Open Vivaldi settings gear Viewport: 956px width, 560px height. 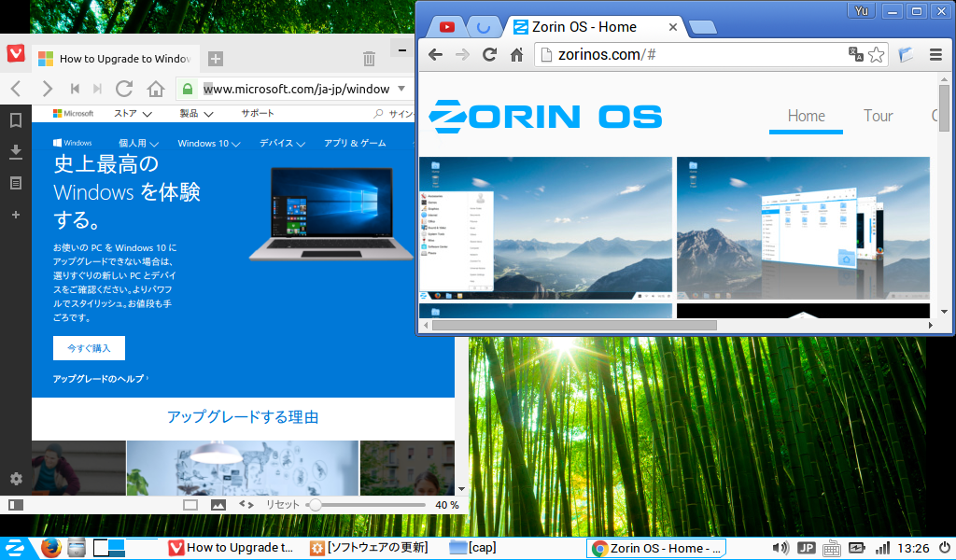16,479
